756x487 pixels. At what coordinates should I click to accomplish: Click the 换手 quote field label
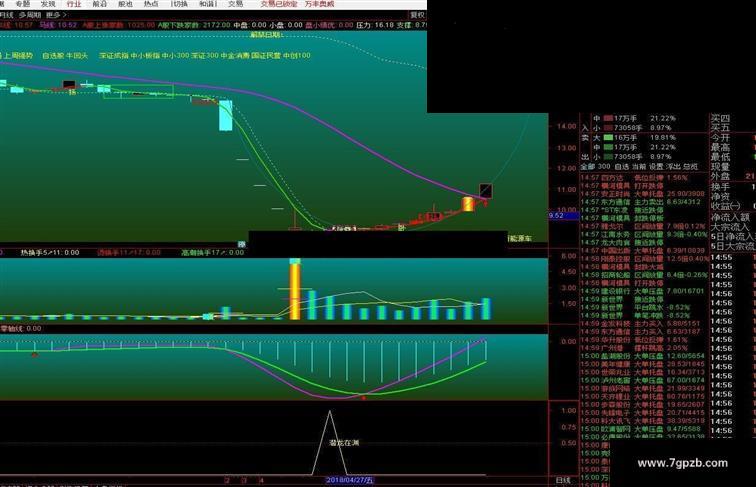pyautogui.click(x=720, y=187)
